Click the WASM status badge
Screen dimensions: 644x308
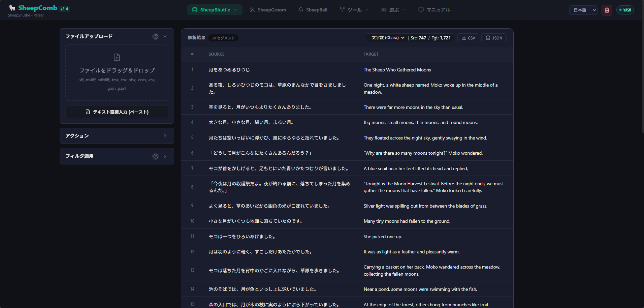tap(625, 10)
